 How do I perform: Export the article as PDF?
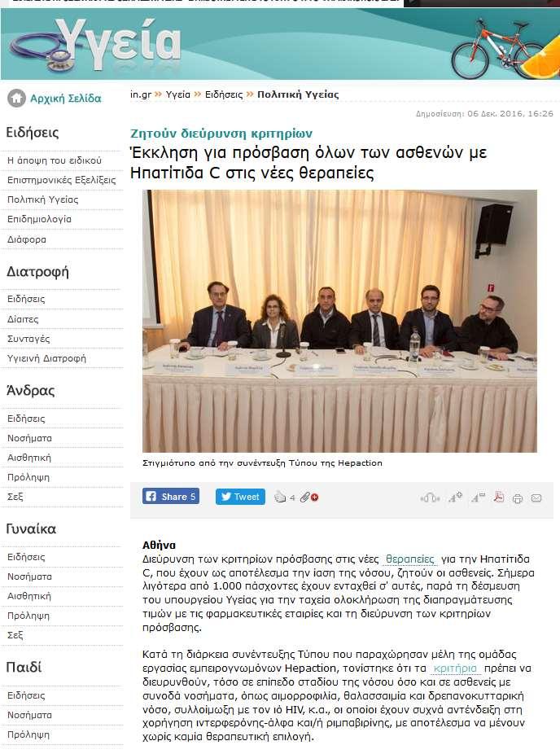coord(499,497)
